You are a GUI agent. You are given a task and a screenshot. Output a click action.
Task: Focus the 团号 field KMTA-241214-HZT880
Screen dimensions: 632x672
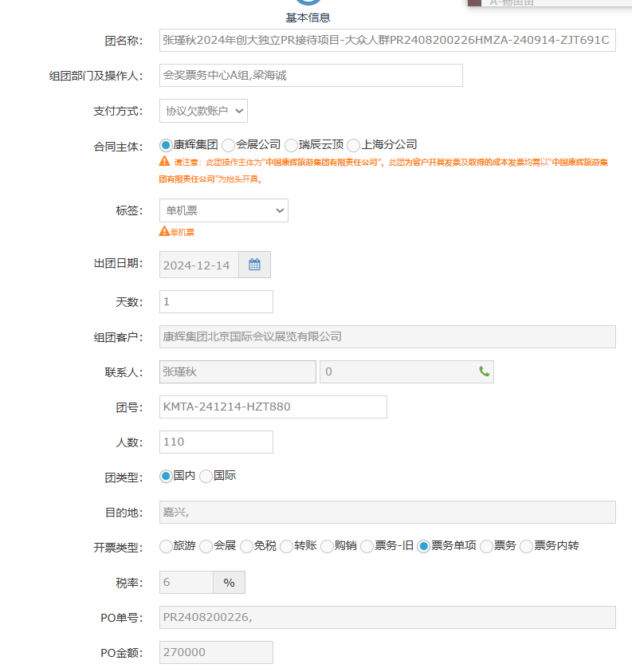coord(273,407)
